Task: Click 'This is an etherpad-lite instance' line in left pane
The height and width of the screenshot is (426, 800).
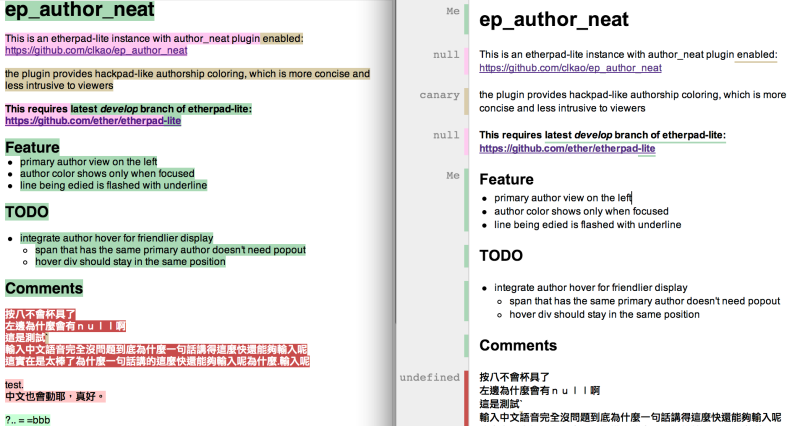Action: pos(154,39)
